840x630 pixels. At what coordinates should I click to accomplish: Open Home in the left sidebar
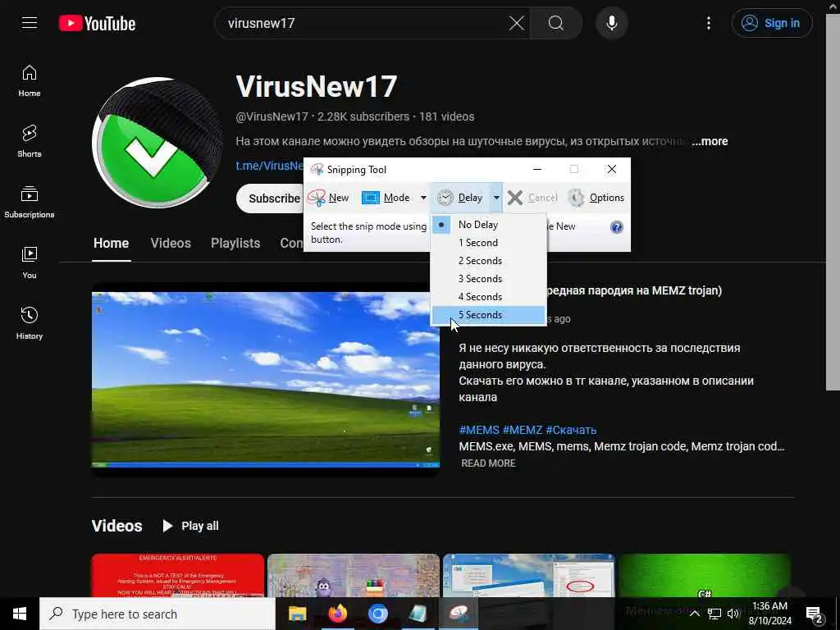tap(30, 81)
